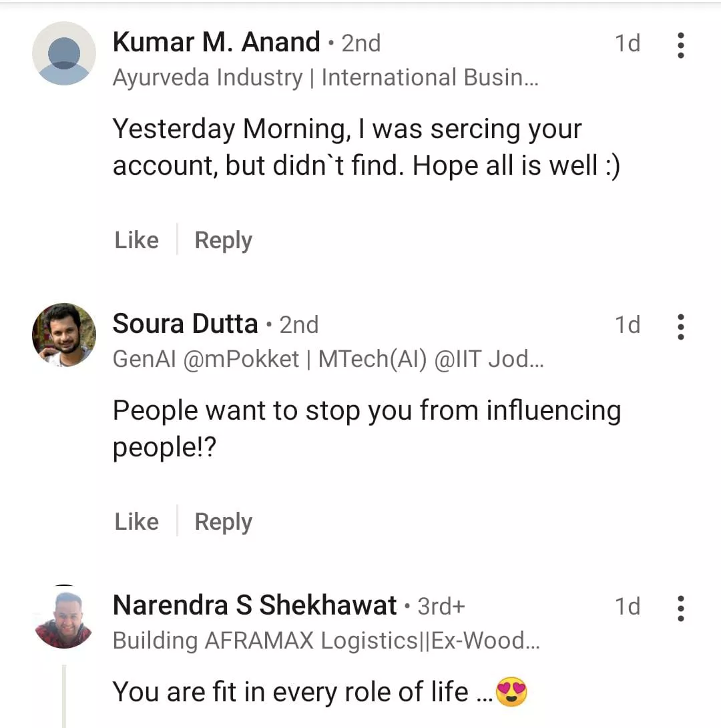721x728 pixels.
Task: Open three-dot menu on Soura Dutta's comment
Action: coord(680,326)
